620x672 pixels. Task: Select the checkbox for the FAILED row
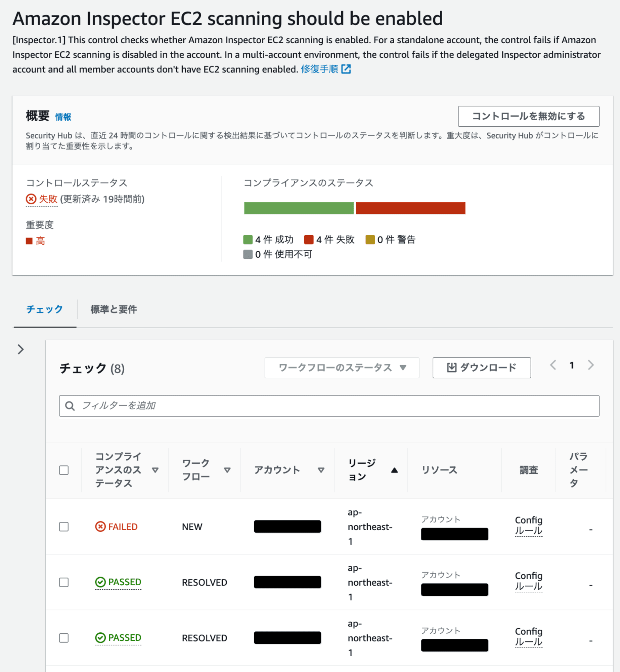pyautogui.click(x=64, y=527)
